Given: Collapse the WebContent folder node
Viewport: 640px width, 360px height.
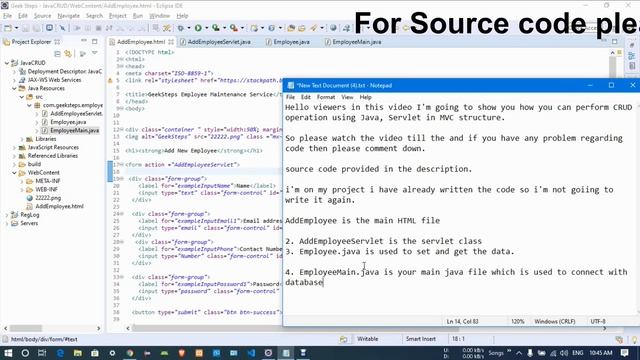Looking at the screenshot, I should [14, 173].
